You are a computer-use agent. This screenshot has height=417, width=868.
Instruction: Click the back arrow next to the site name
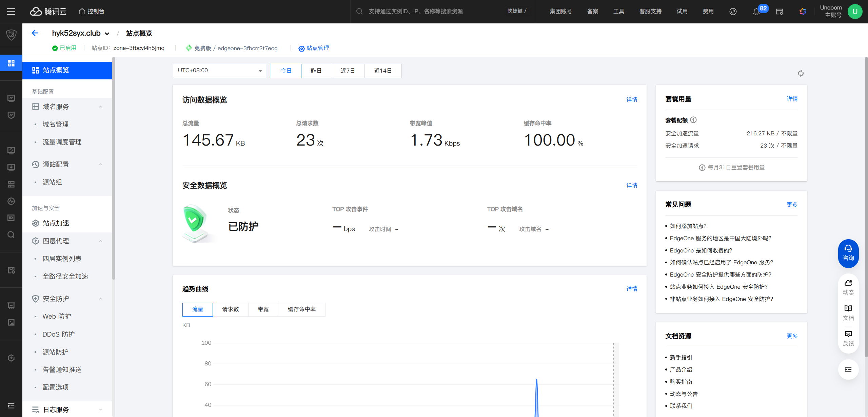click(x=35, y=33)
